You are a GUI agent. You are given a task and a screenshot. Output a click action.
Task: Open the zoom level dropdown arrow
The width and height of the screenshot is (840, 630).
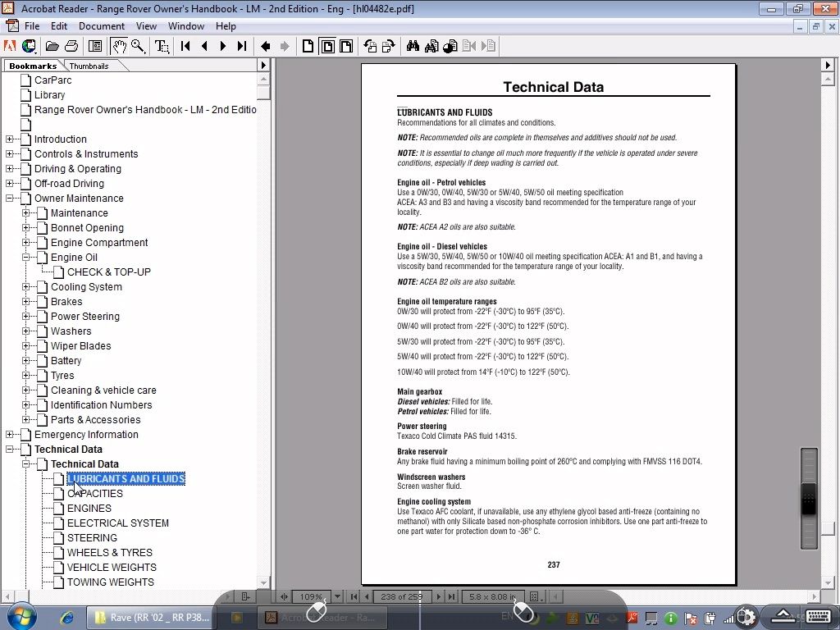[337, 596]
